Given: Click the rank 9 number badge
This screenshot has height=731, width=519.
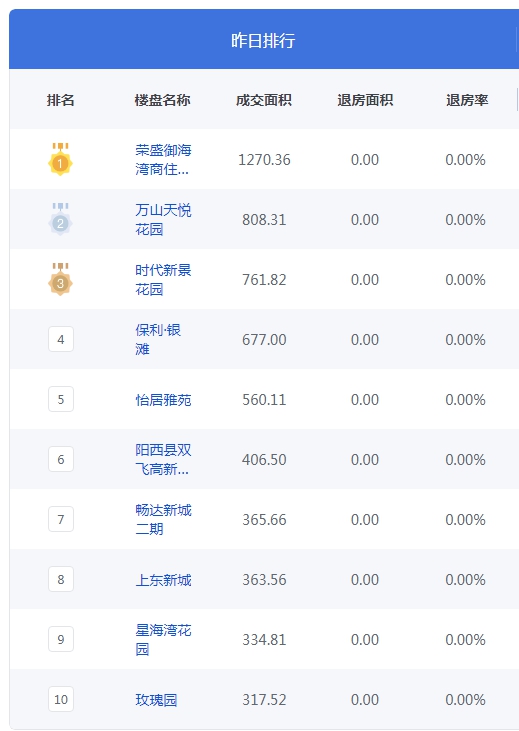Looking at the screenshot, I should pyautogui.click(x=61, y=639).
